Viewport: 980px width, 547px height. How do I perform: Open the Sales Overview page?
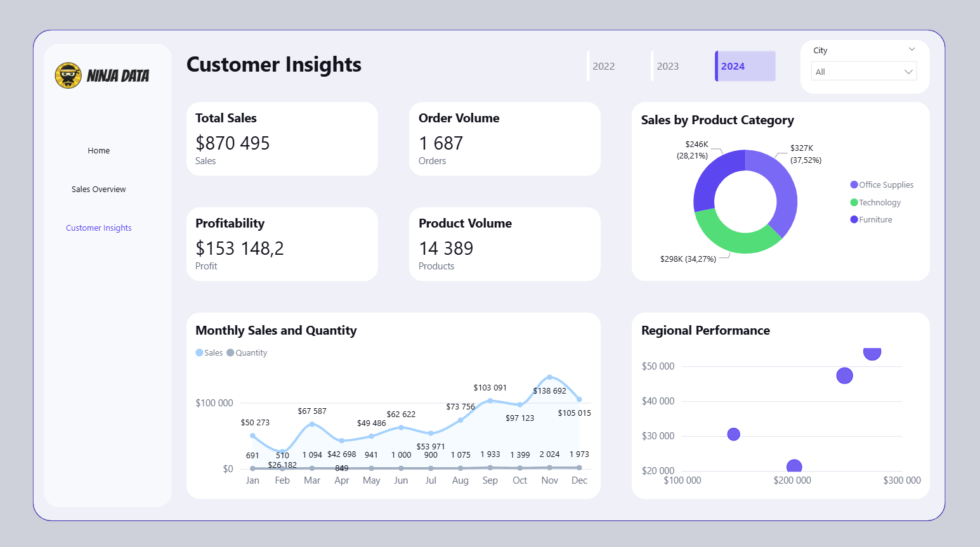coord(99,190)
